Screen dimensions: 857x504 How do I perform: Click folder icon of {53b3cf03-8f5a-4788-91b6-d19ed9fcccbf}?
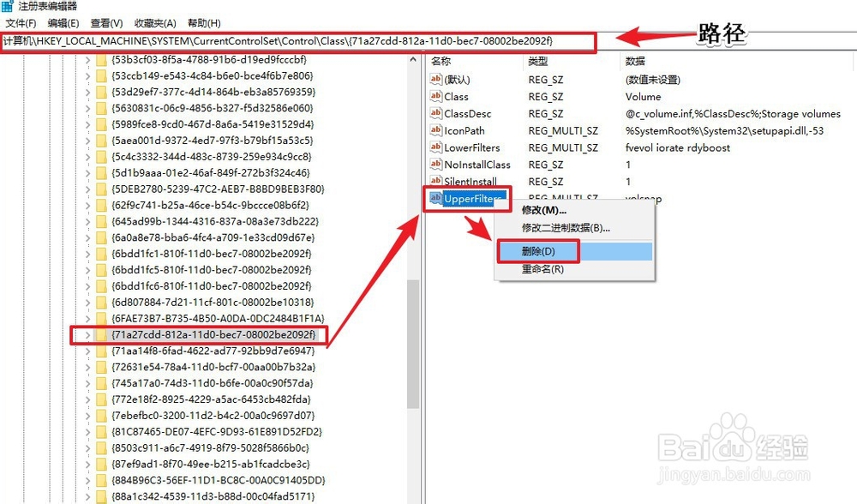[x=101, y=60]
